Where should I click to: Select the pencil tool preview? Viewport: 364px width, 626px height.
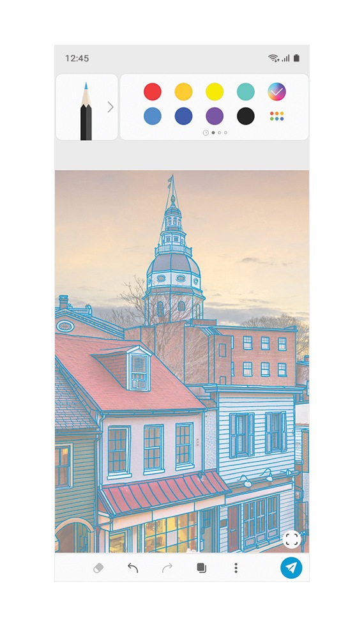point(86,111)
